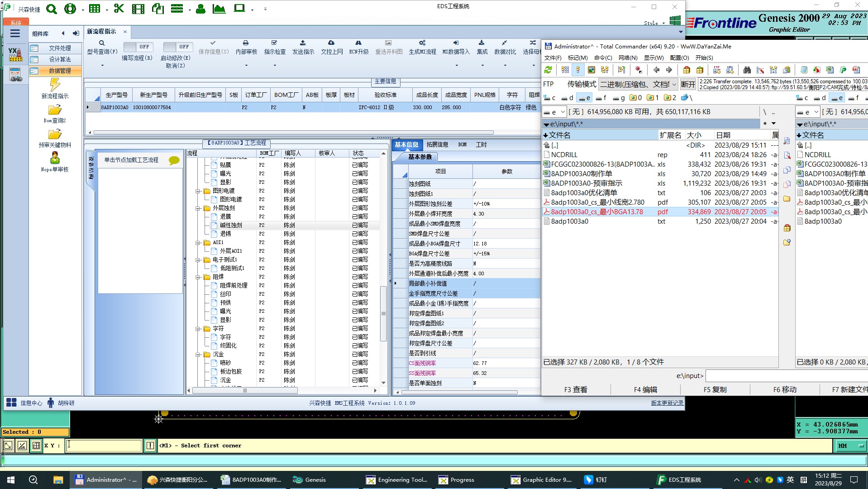Screen dimensions: 868x489
Task: Click the back arrow in Total Commander toolbar
Action: point(656,70)
